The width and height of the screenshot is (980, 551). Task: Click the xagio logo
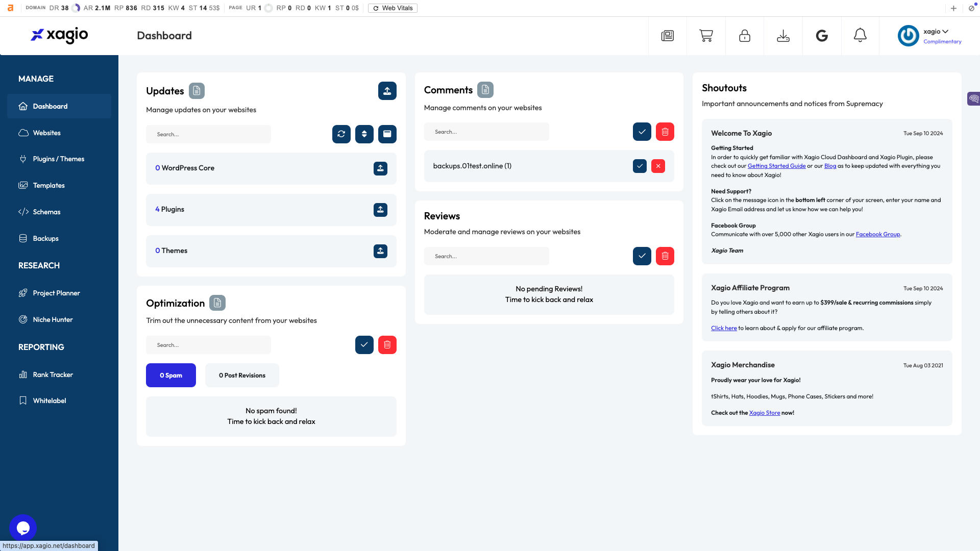click(x=59, y=35)
